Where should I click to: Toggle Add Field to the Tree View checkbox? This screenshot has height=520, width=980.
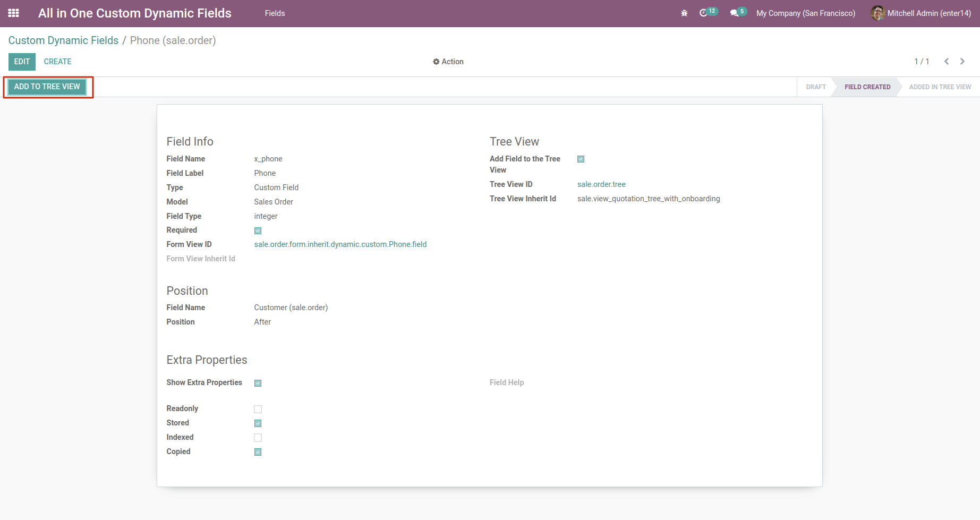(x=581, y=159)
